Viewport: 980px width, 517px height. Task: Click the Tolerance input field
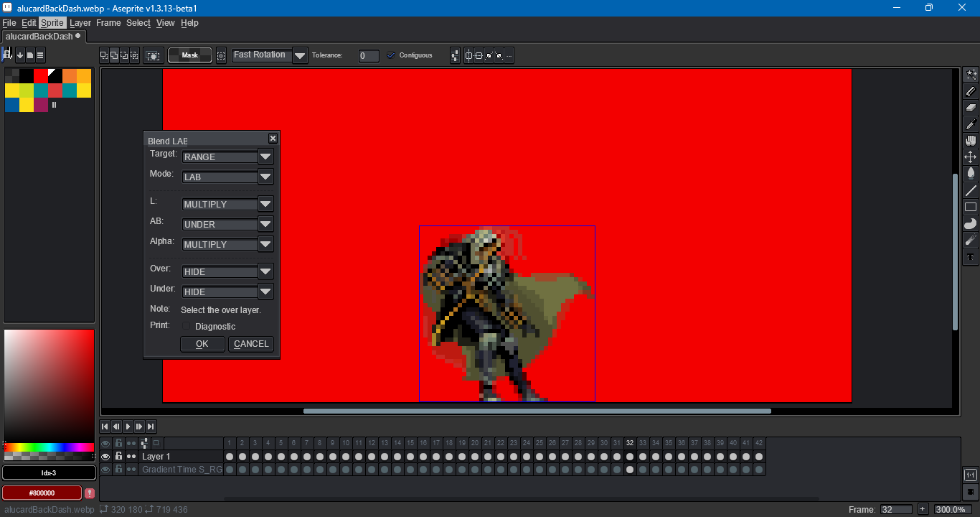369,55
